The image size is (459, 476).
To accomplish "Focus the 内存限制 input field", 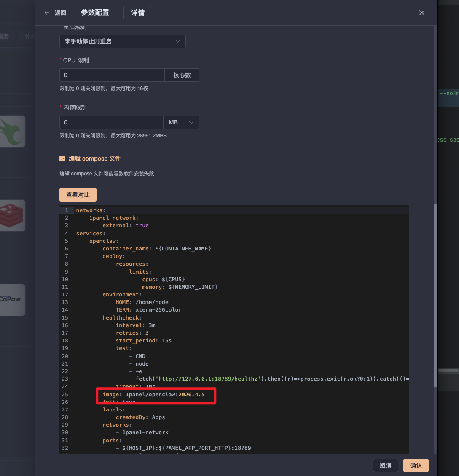I will point(111,122).
